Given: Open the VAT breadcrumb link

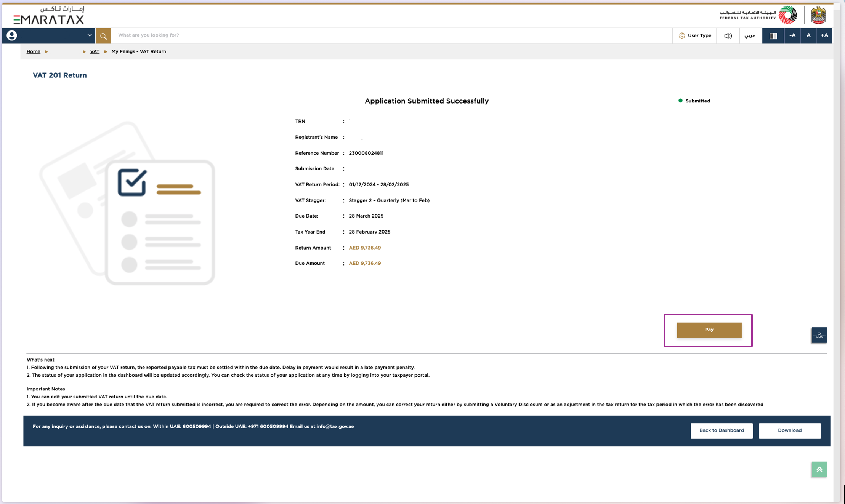Looking at the screenshot, I should [x=95, y=51].
